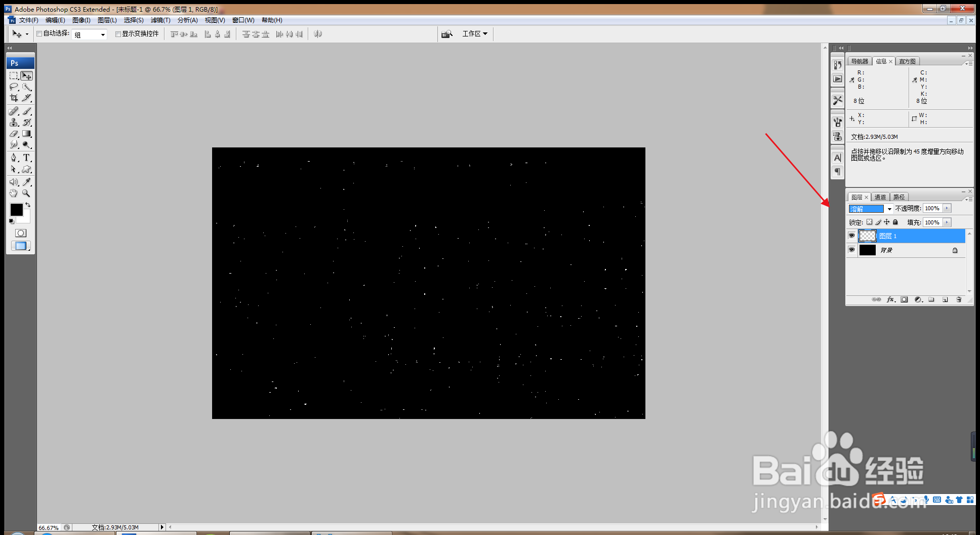Viewport: 980px width, 535px height.
Task: Open the 填充 fill slider arrow
Action: pos(947,222)
